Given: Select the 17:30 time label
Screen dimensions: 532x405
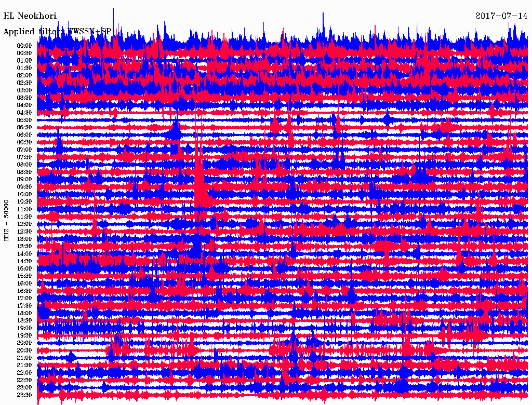Looking at the screenshot, I should point(24,306).
